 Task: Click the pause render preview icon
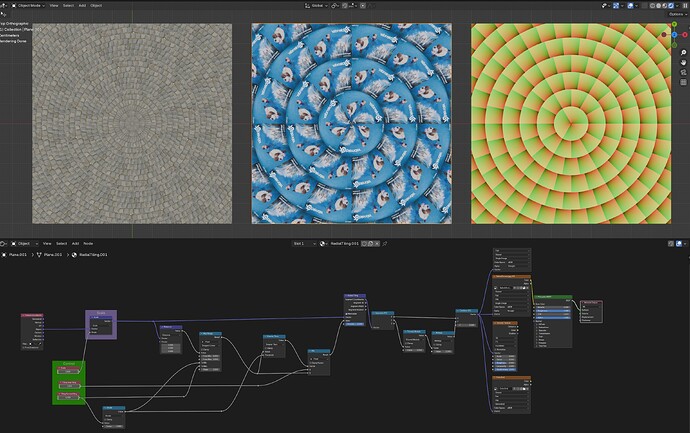[685, 6]
